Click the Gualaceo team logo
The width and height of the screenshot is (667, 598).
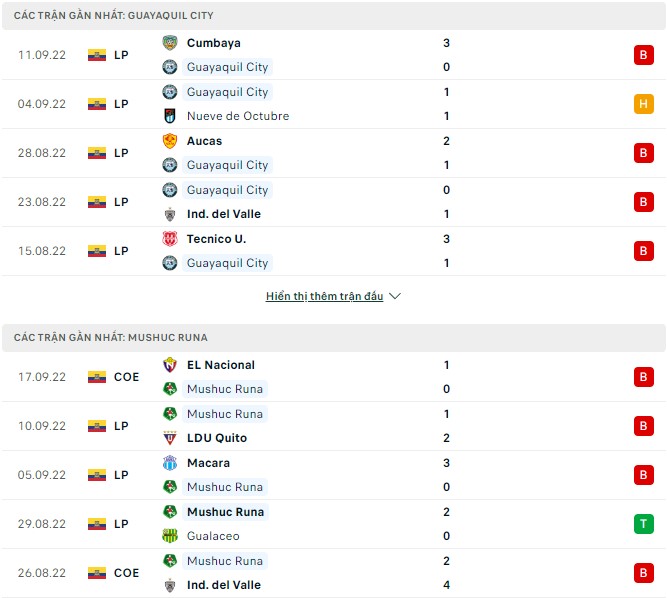tap(169, 536)
